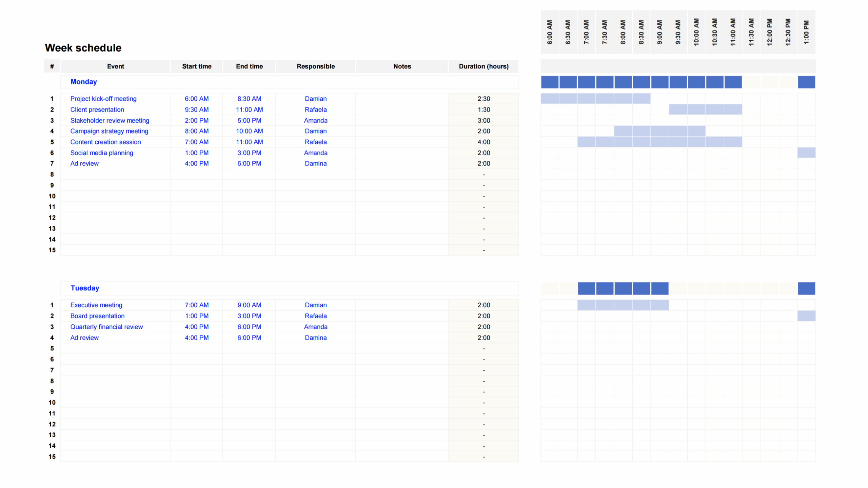Screen dimensions: 868x488
Task: Click the 1:00 PM Gantt cell for Social media planning
Action: [806, 153]
